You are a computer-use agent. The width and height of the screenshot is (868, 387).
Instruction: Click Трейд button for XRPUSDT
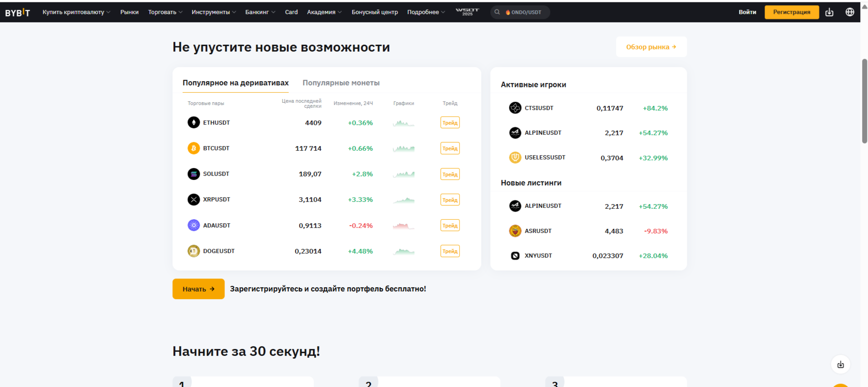[450, 200]
